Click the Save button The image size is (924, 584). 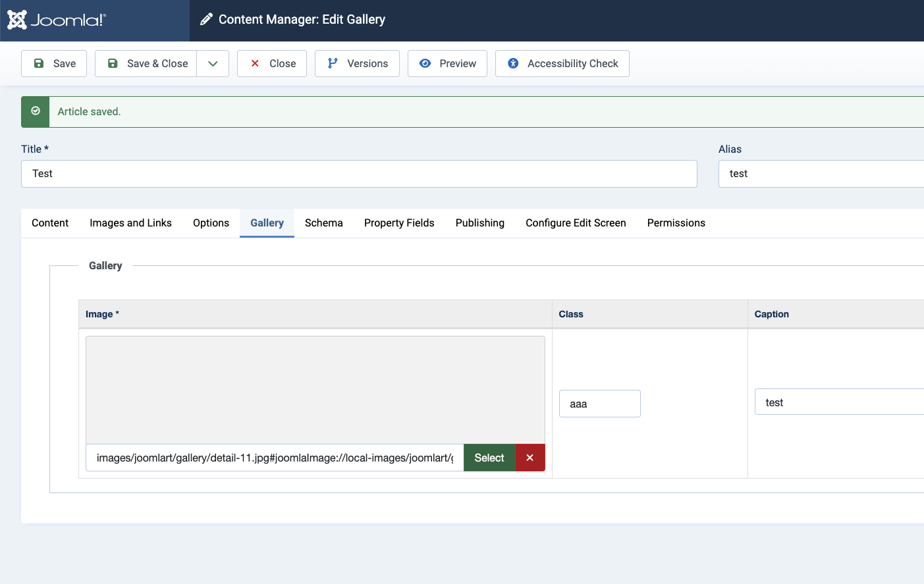[x=54, y=64]
